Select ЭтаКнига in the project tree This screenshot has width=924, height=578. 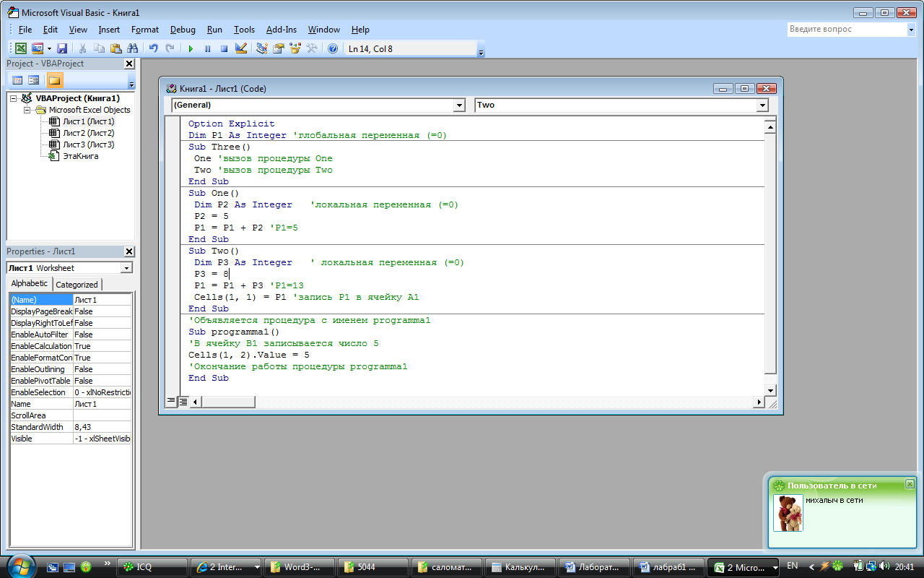80,156
